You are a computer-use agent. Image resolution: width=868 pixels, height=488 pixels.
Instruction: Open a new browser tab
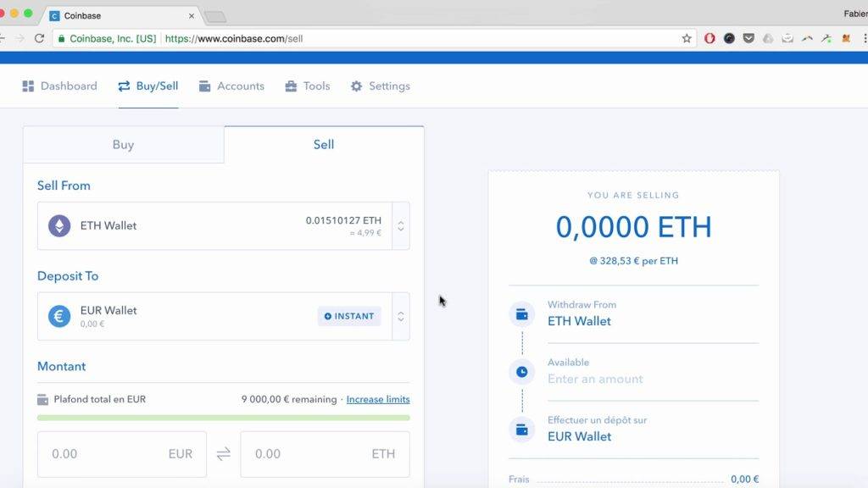click(215, 17)
